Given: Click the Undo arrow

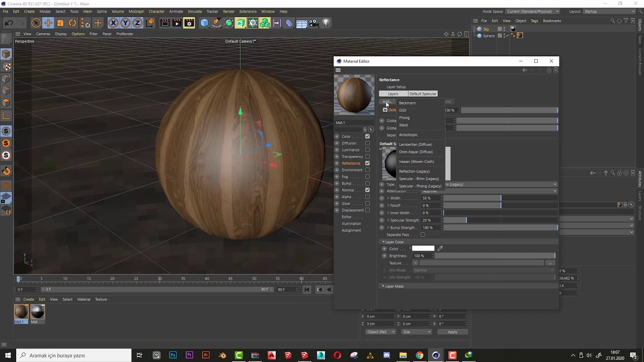Looking at the screenshot, I should (9, 23).
